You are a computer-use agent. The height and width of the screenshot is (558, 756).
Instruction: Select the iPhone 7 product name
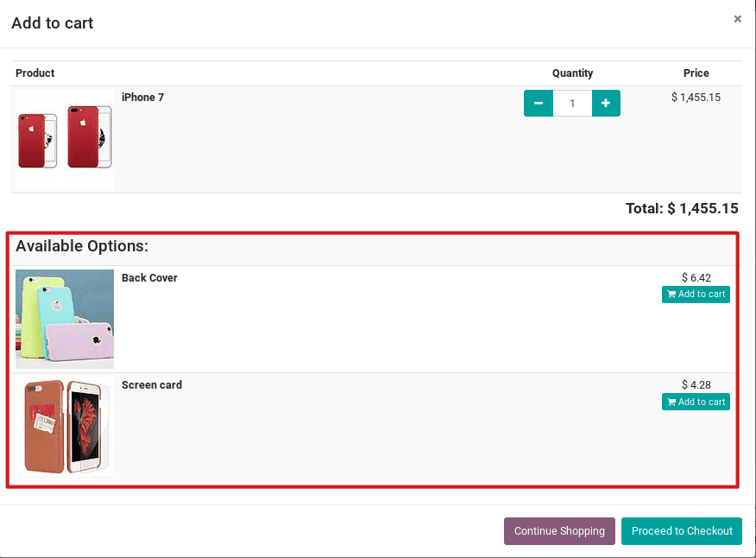click(x=142, y=98)
